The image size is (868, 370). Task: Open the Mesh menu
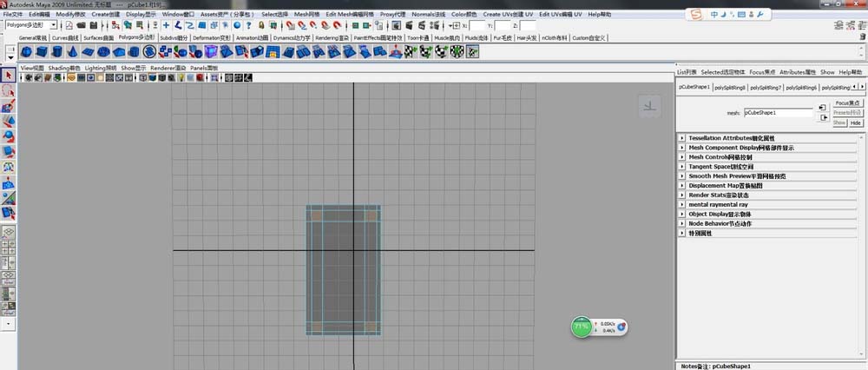306,14
